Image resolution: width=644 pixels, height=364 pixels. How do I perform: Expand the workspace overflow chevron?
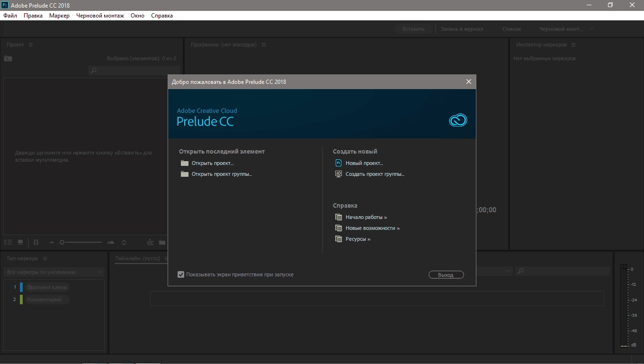click(x=591, y=29)
